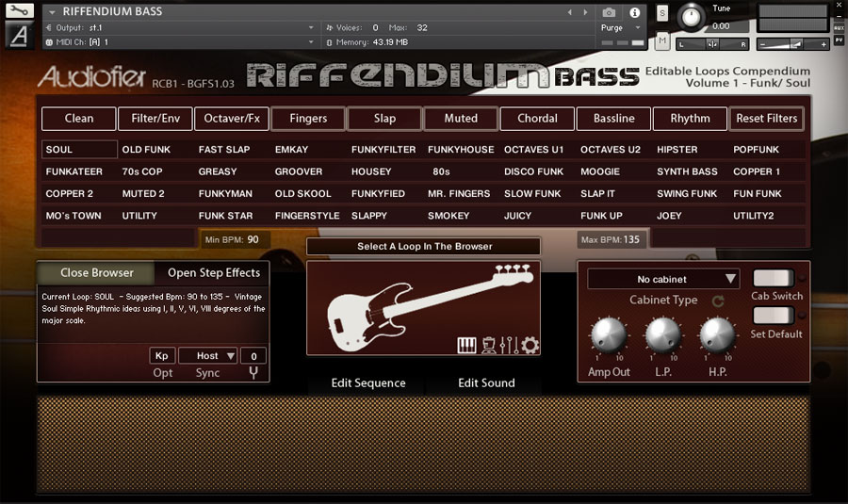Viewport: 848px width, 504px height.
Task: Minimize the instrument with the dash button
Action: coord(839,16)
